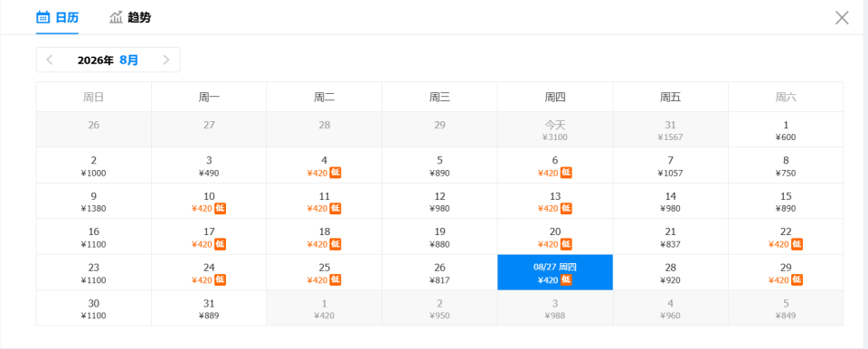This screenshot has height=349, width=868.
Task: Select August 12 at ¥980
Action: [x=439, y=202]
